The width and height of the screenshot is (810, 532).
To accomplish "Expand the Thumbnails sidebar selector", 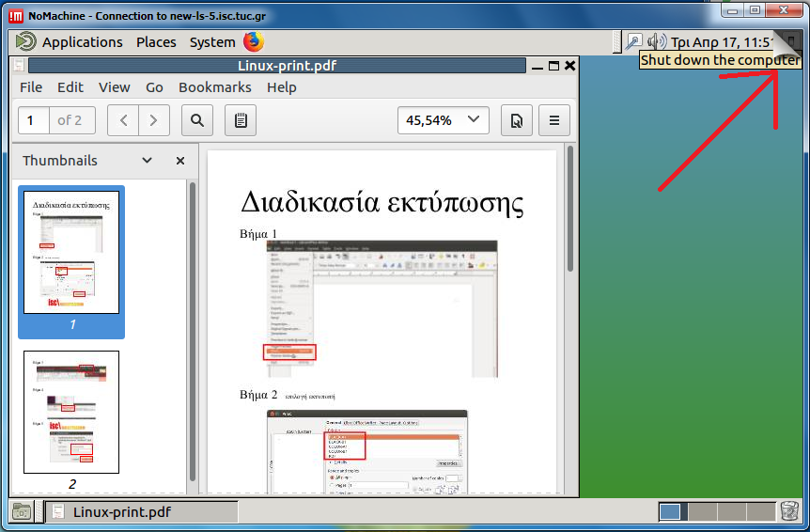I will point(147,161).
